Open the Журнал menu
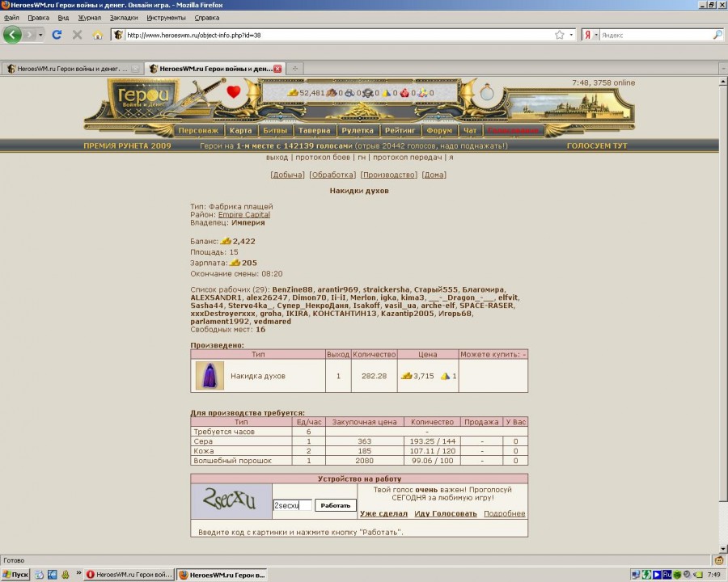Image resolution: width=728 pixels, height=582 pixels. pyautogui.click(x=90, y=18)
